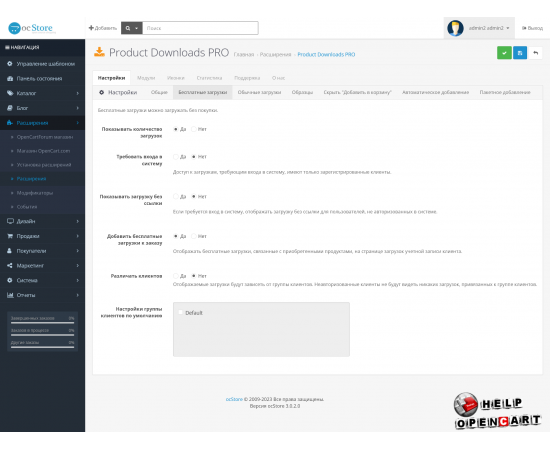Open the Образцы sub-tab
Viewport: 550px width, 450px height.
click(x=302, y=92)
